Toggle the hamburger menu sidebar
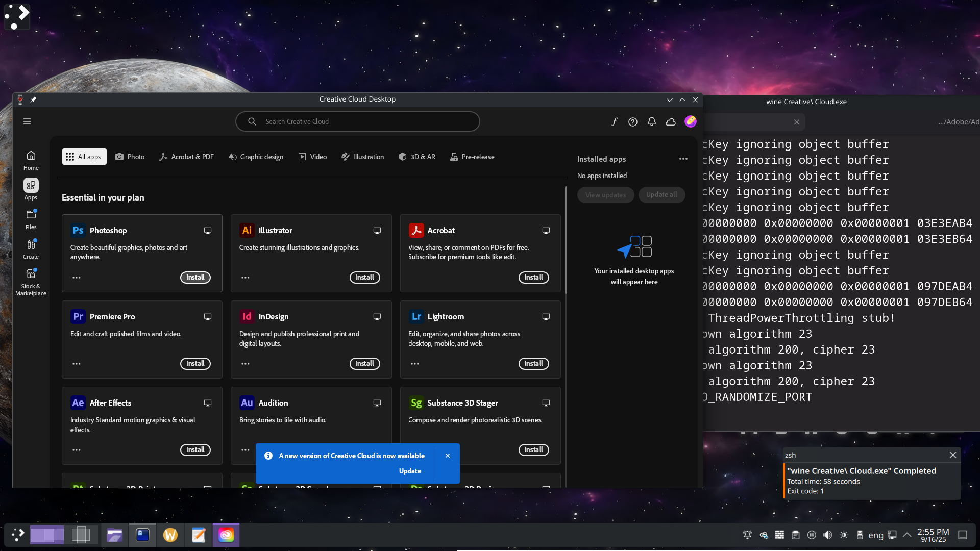 pos(27,121)
